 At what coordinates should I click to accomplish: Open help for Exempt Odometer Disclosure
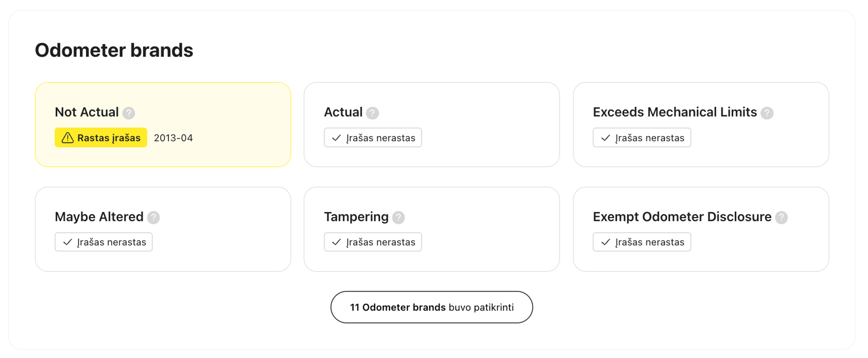click(781, 218)
